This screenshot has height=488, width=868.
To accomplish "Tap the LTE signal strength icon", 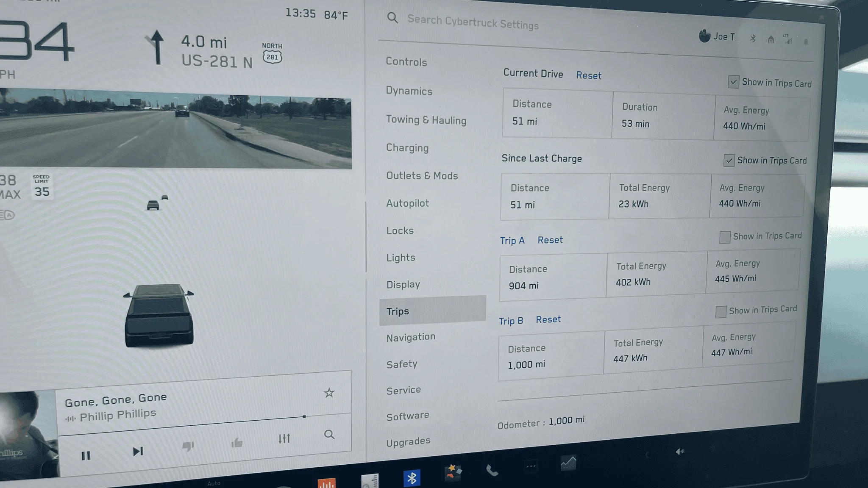I will 787,39.
